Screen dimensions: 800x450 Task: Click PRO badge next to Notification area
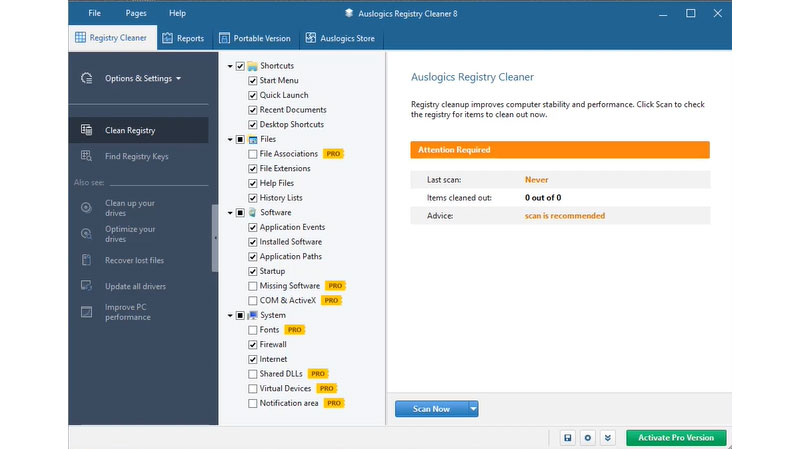coord(334,403)
